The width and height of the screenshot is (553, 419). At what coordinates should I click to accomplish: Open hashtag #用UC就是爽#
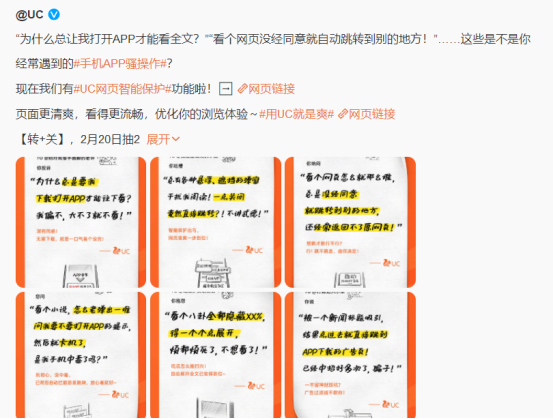296,114
